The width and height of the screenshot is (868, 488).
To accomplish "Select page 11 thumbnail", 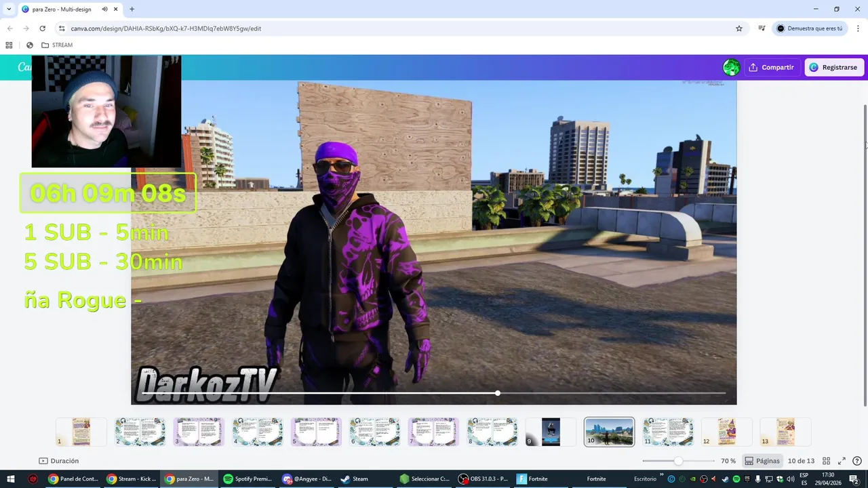I will pyautogui.click(x=668, y=432).
